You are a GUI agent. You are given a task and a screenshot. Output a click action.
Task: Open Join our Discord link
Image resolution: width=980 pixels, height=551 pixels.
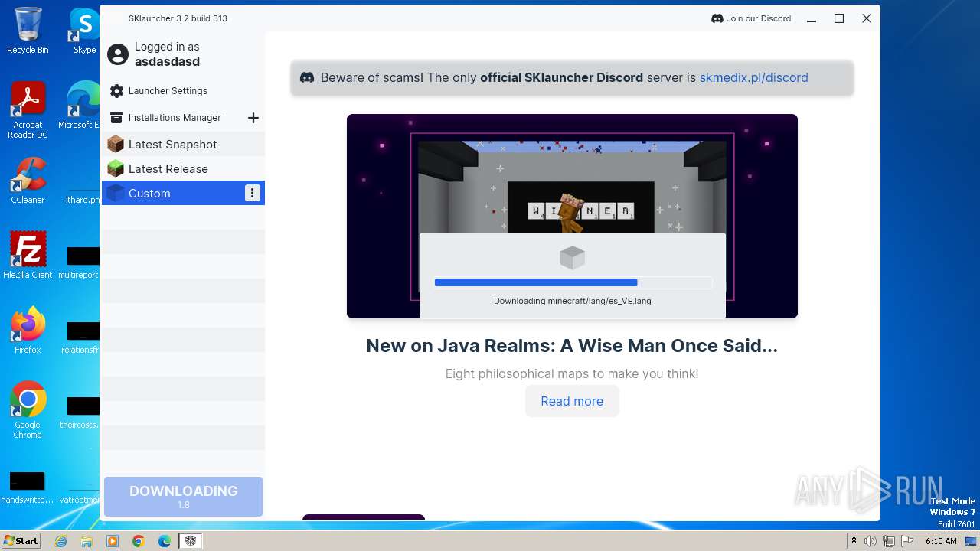point(751,18)
